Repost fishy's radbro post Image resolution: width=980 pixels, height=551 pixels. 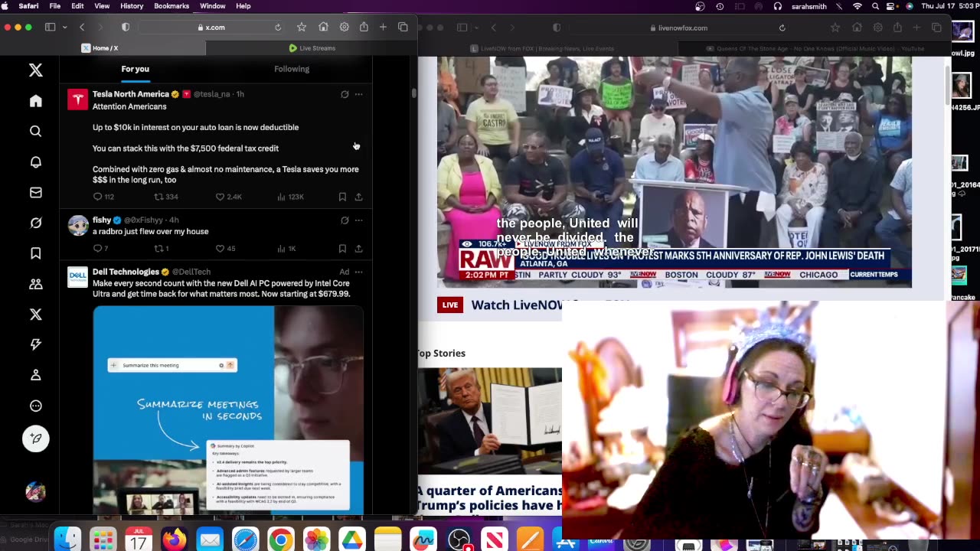coord(159,249)
